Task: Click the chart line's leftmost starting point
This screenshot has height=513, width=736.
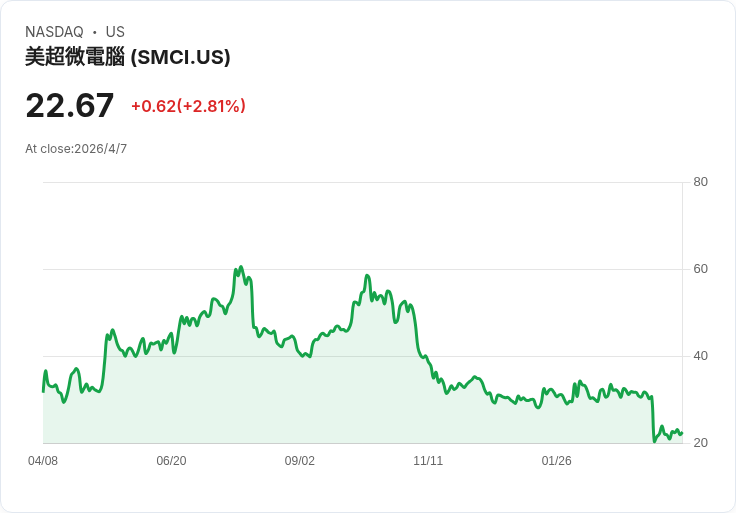Action: (x=43, y=390)
